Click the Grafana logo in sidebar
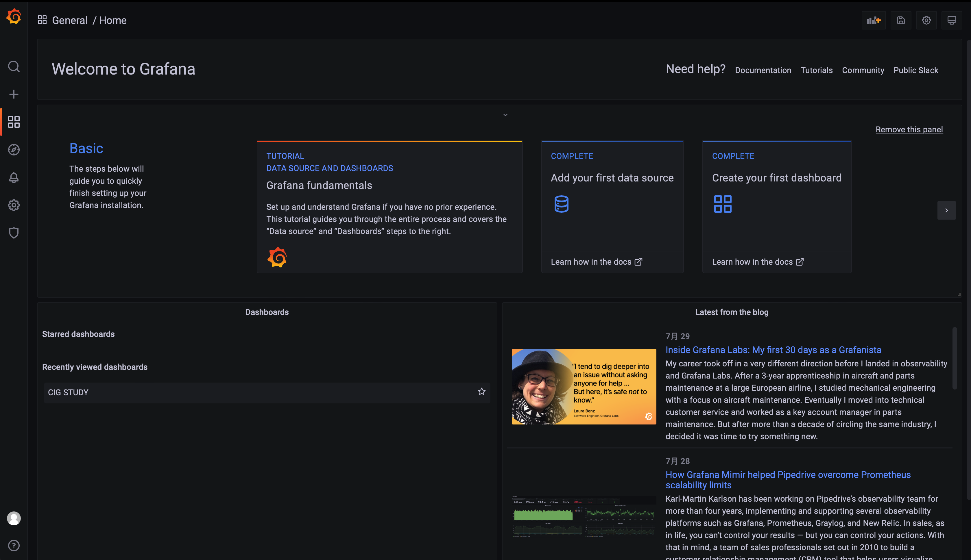The image size is (971, 560). [14, 16]
